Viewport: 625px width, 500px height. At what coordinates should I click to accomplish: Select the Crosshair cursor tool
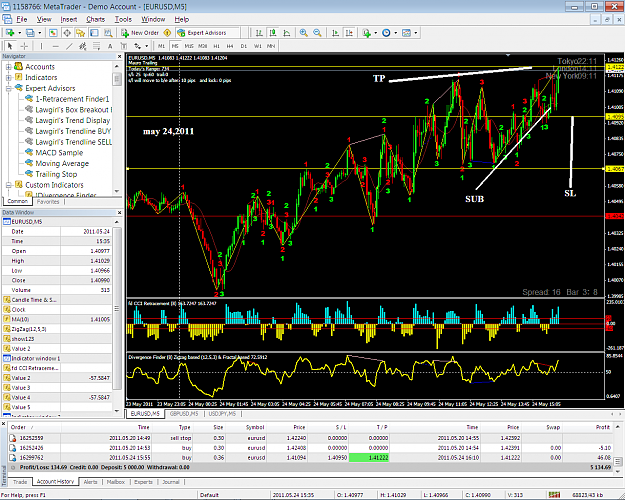pyautogui.click(x=24, y=46)
